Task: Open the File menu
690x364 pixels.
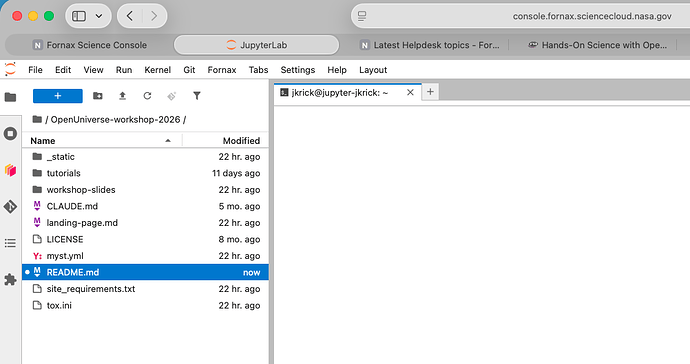Action: coord(35,70)
